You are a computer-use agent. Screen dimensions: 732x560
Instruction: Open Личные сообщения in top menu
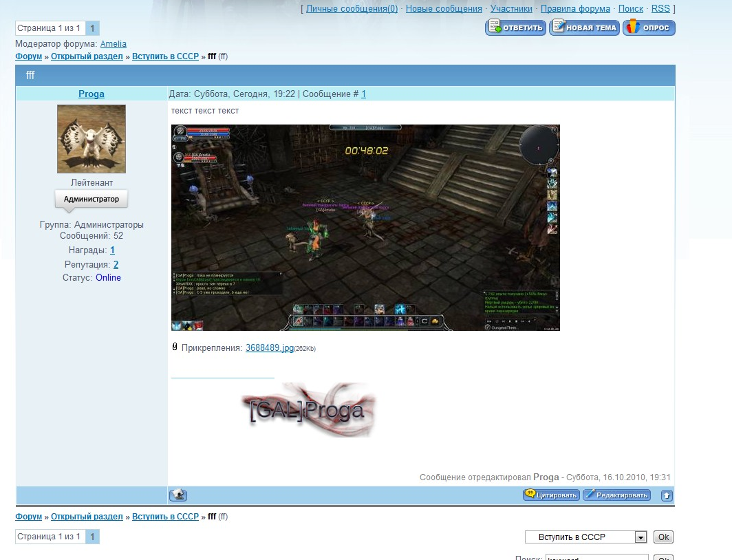[352, 9]
